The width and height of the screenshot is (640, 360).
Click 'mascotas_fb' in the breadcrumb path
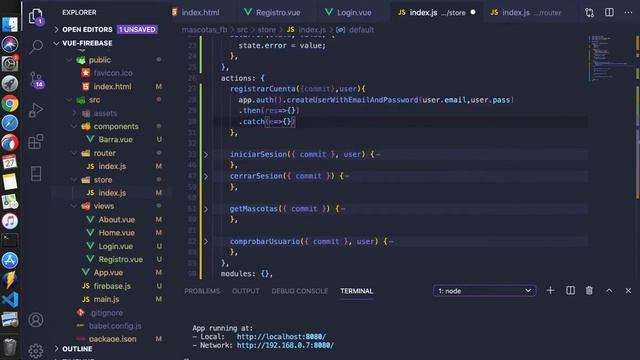click(x=204, y=29)
